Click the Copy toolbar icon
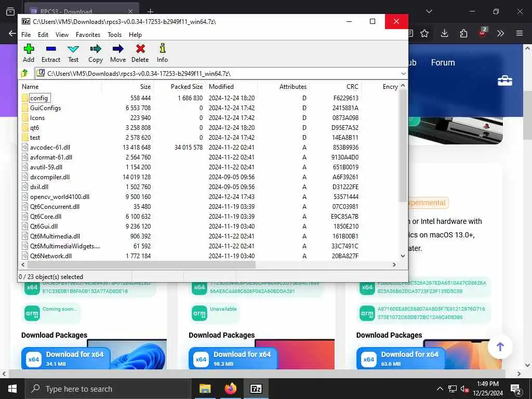 coord(96,49)
